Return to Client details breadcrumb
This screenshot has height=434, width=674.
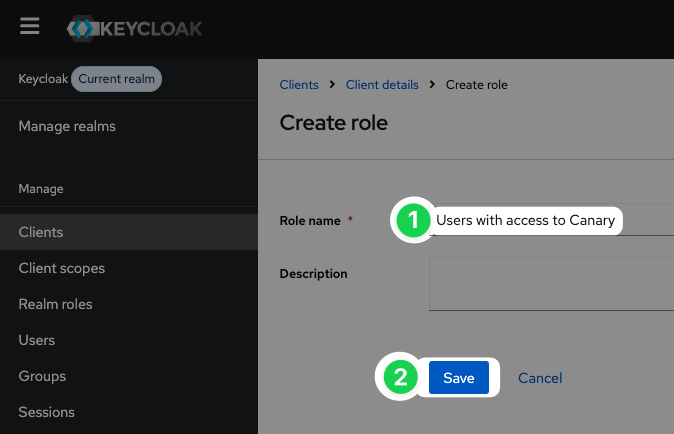click(382, 85)
